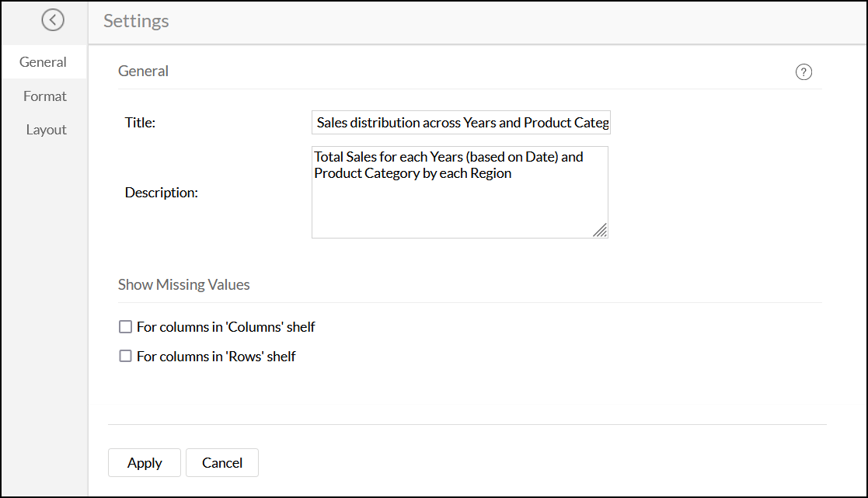Viewport: 868px width, 498px height.
Task: Click the General section heading
Action: pos(143,71)
